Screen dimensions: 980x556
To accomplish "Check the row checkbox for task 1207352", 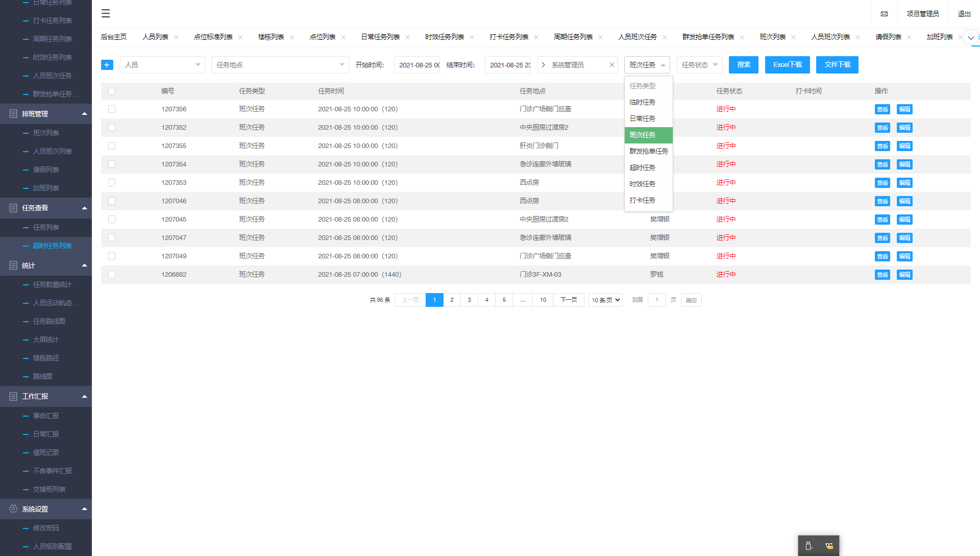I will [112, 128].
